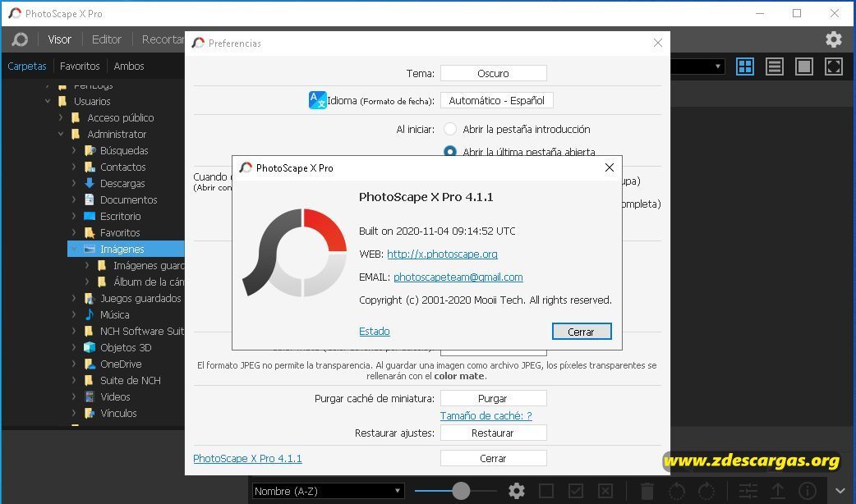856x504 pixels.
Task: Expand the Juegos guardados folder node
Action: pos(74,298)
